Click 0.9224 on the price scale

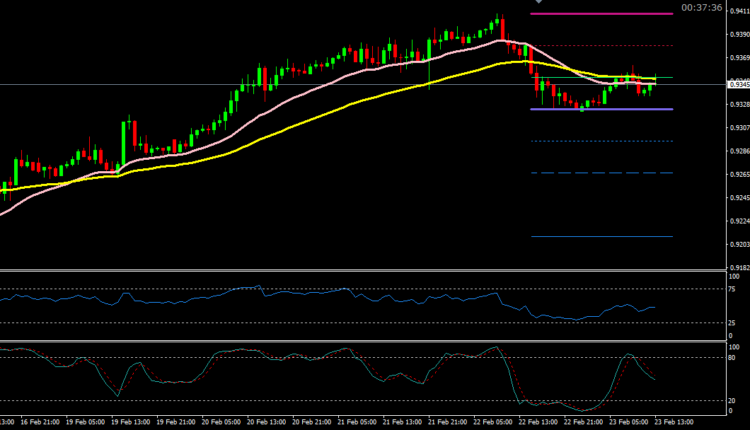coord(739,221)
